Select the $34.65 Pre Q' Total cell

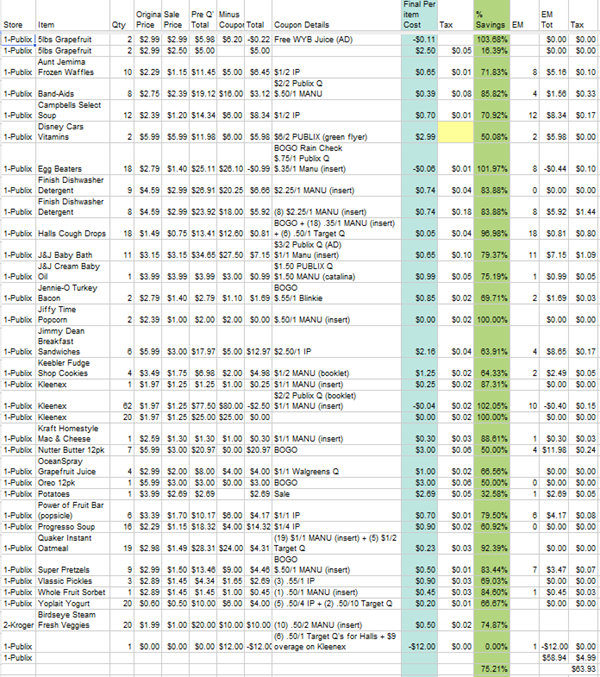[202, 250]
